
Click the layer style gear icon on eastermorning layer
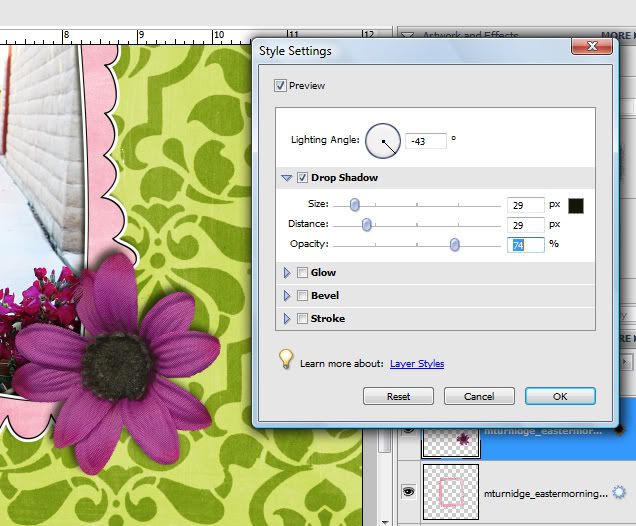[619, 492]
